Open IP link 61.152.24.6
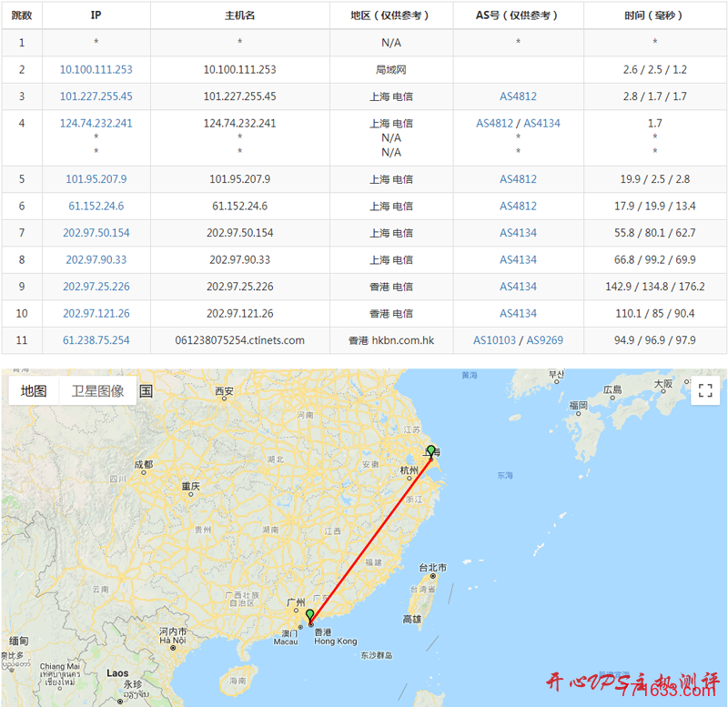Viewport: 728px width, 707px height. (96, 207)
